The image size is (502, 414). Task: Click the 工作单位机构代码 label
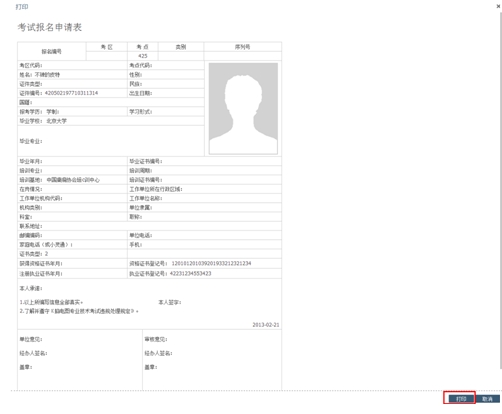coord(41,198)
